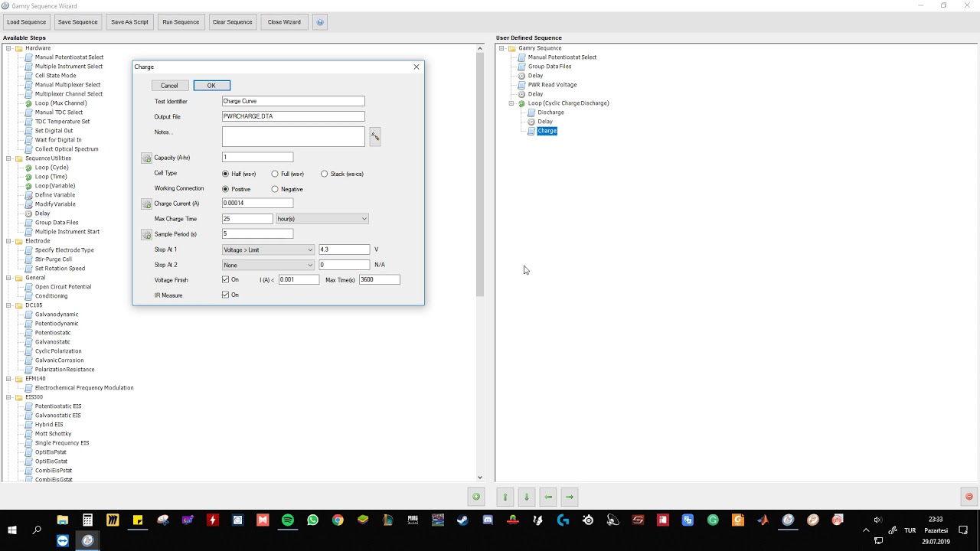The width and height of the screenshot is (980, 551).
Task: Click Clear Sequence in the toolbar
Action: [x=233, y=22]
